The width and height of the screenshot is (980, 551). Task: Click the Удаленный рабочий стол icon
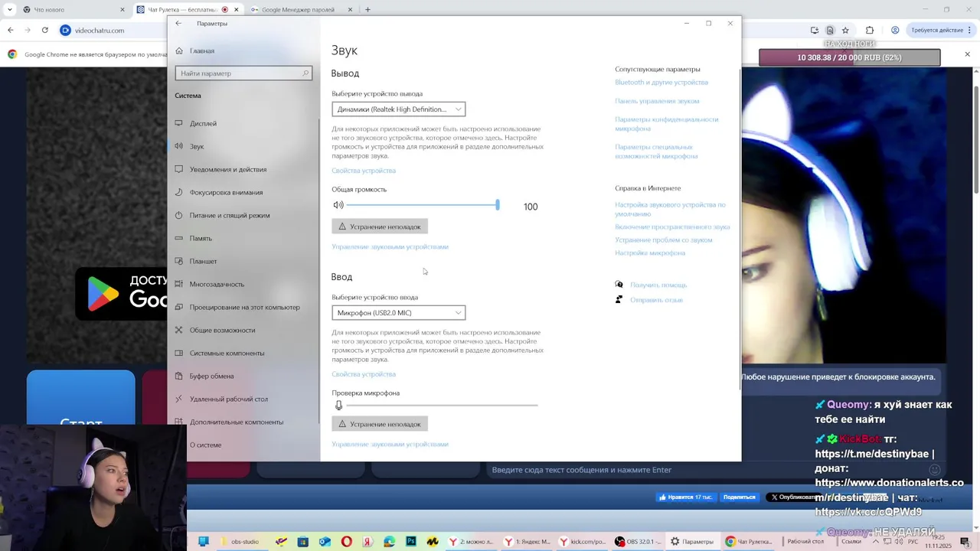(x=179, y=399)
